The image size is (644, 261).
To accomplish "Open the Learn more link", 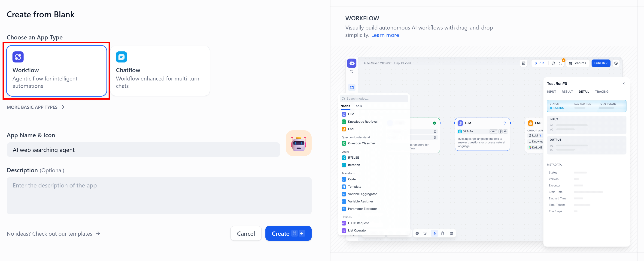I will pyautogui.click(x=385, y=35).
